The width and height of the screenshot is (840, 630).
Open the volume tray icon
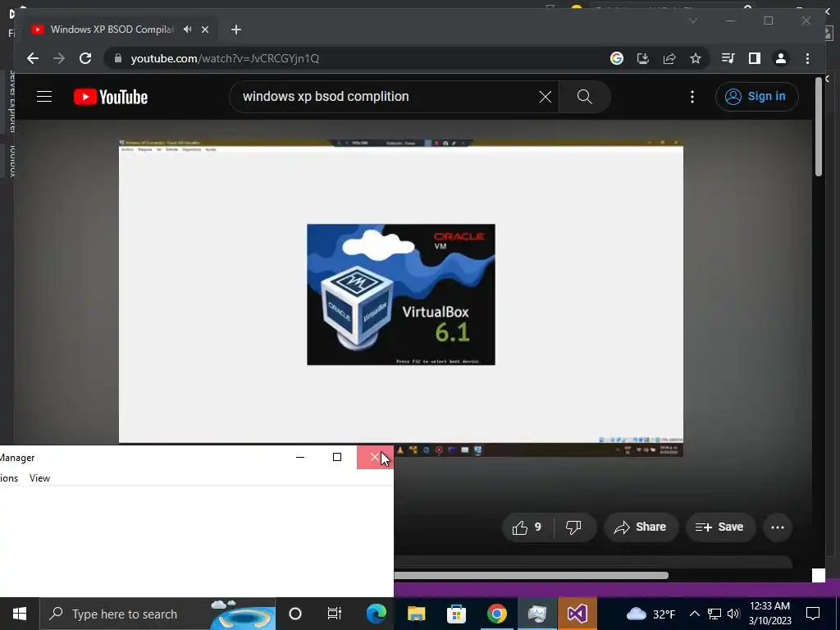pos(733,614)
